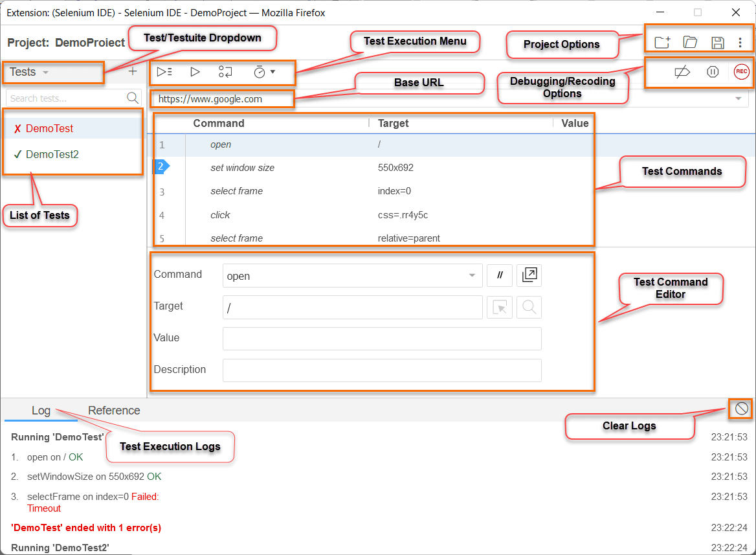Click the Target input field

pyautogui.click(x=353, y=308)
